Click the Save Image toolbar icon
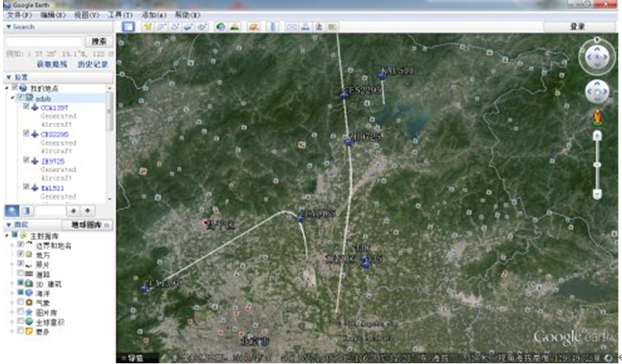 click(x=319, y=27)
